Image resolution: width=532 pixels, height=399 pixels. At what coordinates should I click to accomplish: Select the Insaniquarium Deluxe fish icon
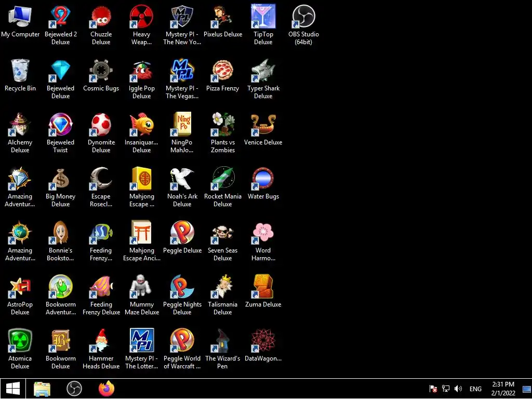point(141,124)
